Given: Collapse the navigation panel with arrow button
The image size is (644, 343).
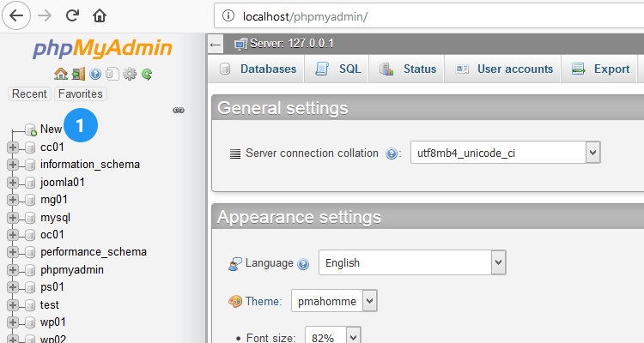Looking at the screenshot, I should point(216,44).
